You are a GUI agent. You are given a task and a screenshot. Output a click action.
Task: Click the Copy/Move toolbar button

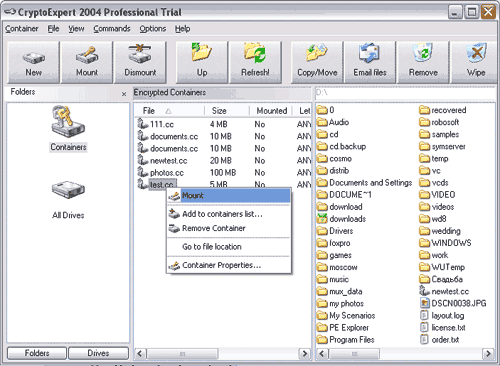click(317, 62)
